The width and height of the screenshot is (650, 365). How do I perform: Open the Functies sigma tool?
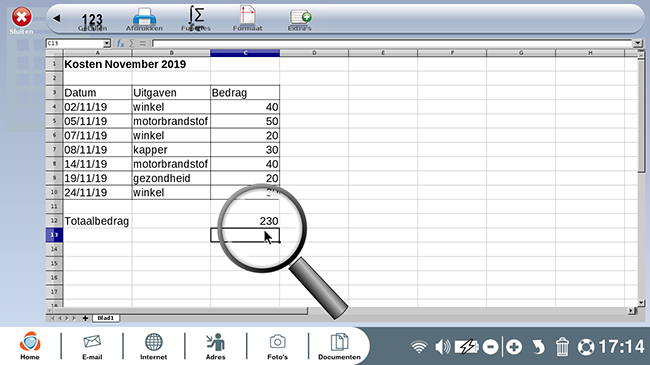click(196, 19)
